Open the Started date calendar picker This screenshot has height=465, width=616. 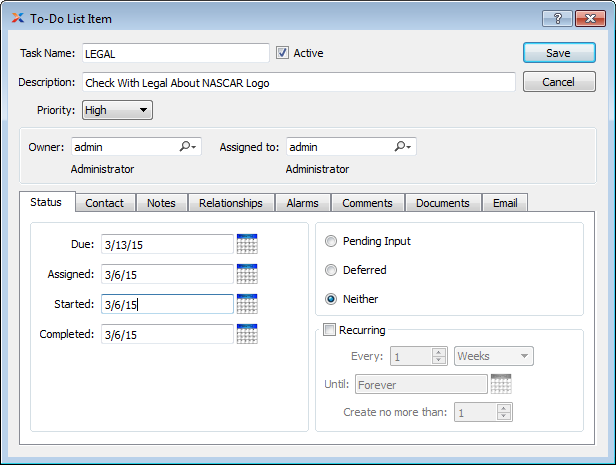click(247, 304)
